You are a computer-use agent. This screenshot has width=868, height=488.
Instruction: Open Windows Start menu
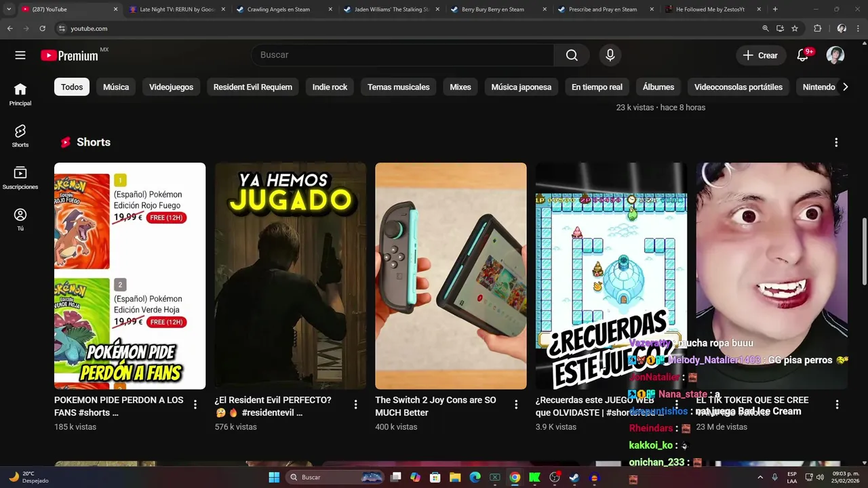[274, 477]
